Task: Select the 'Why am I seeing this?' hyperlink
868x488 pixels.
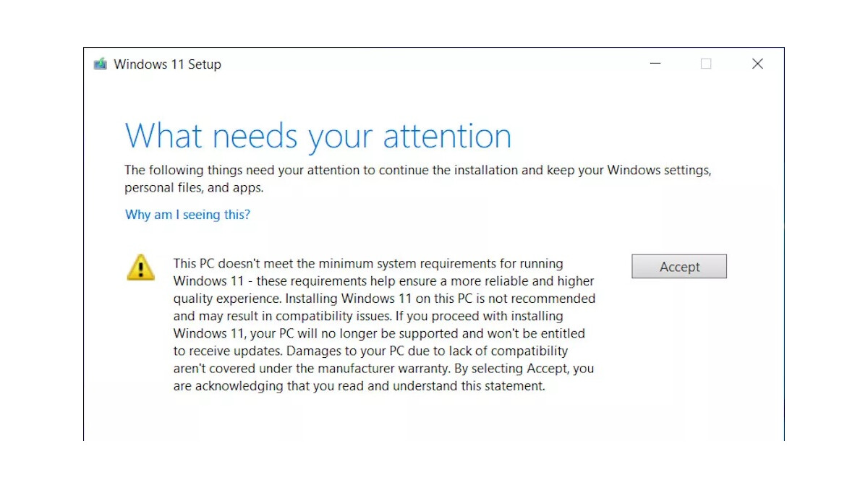Action: point(187,214)
